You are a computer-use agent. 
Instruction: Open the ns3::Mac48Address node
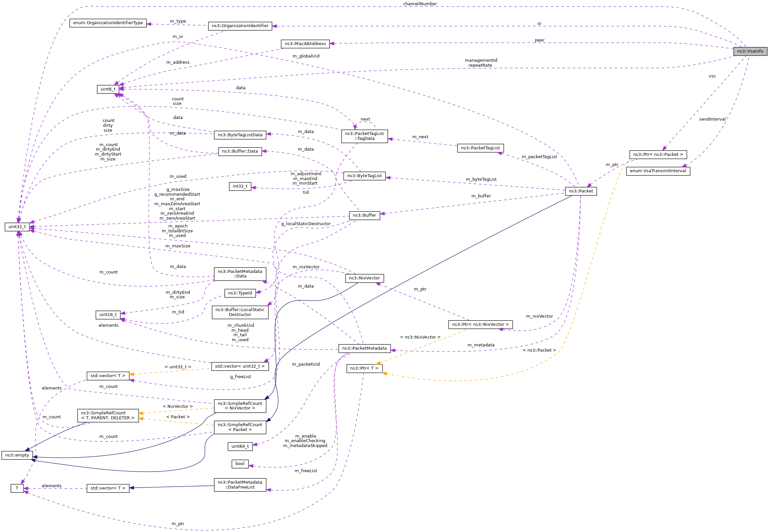coord(305,44)
